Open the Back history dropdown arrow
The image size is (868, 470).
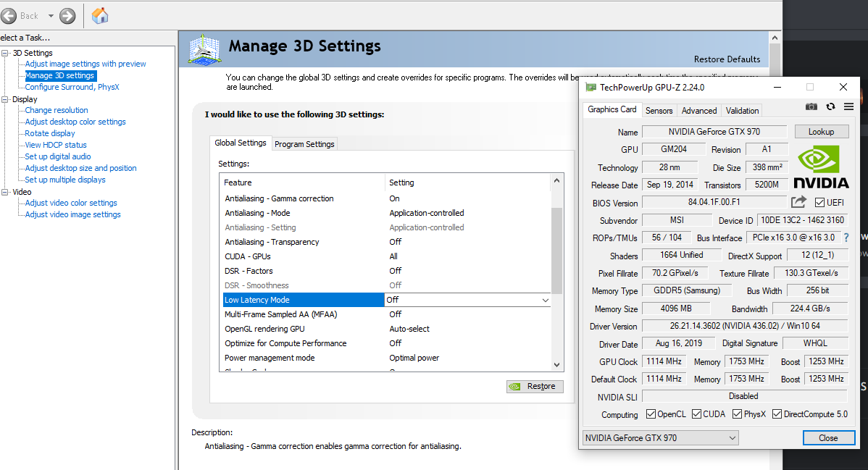51,16
